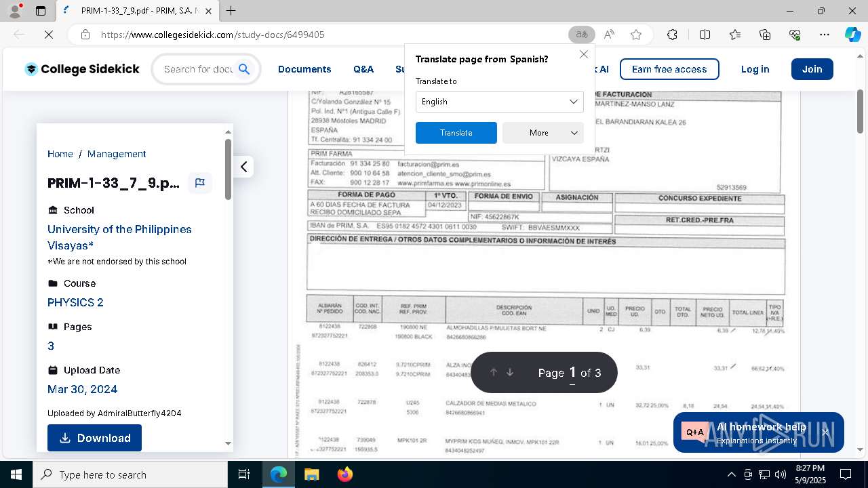Viewport: 868px width, 488px height.
Task: Open Windows Start menu
Action: (x=16, y=474)
